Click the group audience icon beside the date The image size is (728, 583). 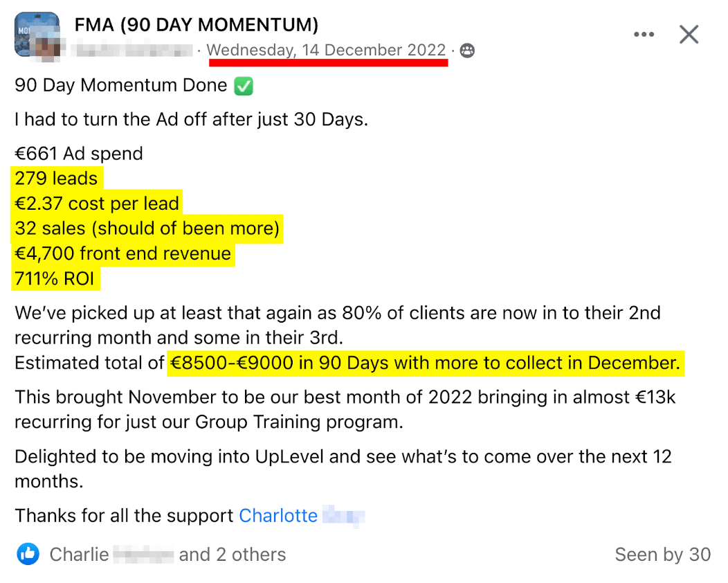click(467, 50)
